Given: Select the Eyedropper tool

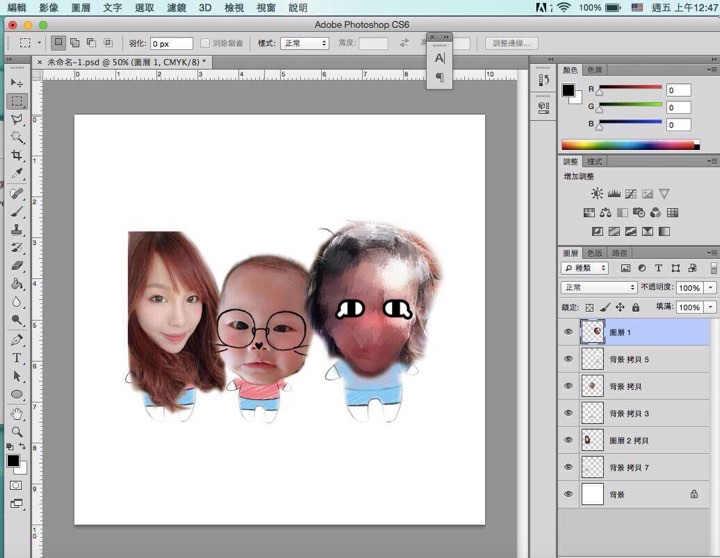Looking at the screenshot, I should tap(17, 174).
